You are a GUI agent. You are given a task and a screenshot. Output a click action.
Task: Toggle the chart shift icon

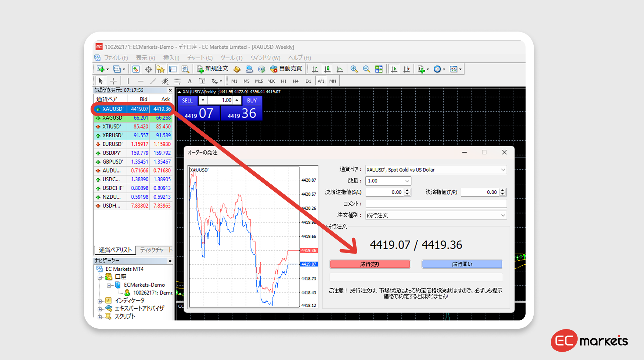(x=407, y=69)
